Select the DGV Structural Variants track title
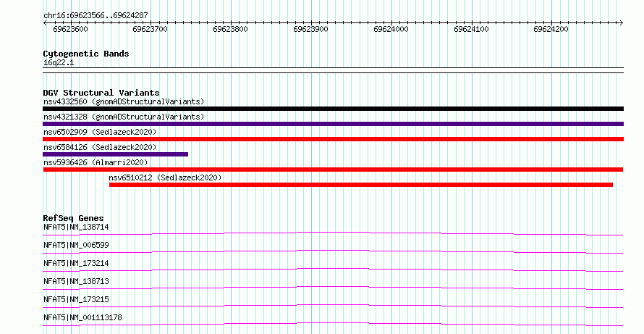644x334 pixels. coord(101,93)
